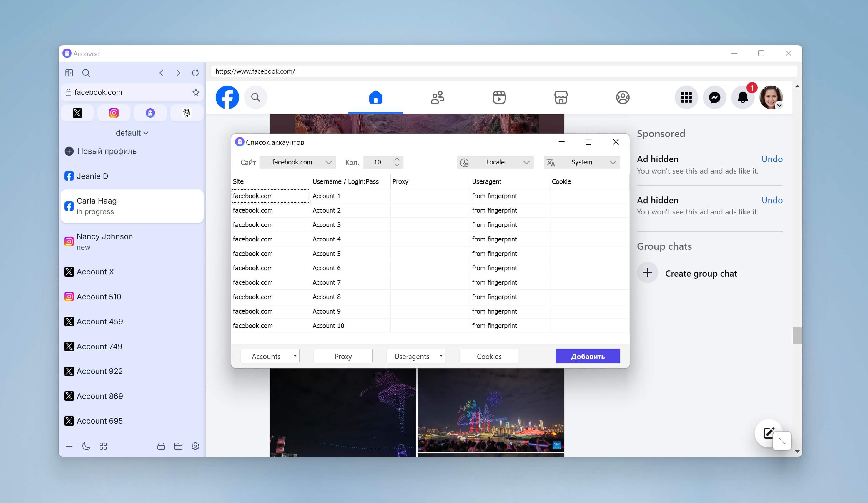Viewport: 868px width, 503px height.
Task: Toggle dark mode moon icon
Action: click(86, 446)
